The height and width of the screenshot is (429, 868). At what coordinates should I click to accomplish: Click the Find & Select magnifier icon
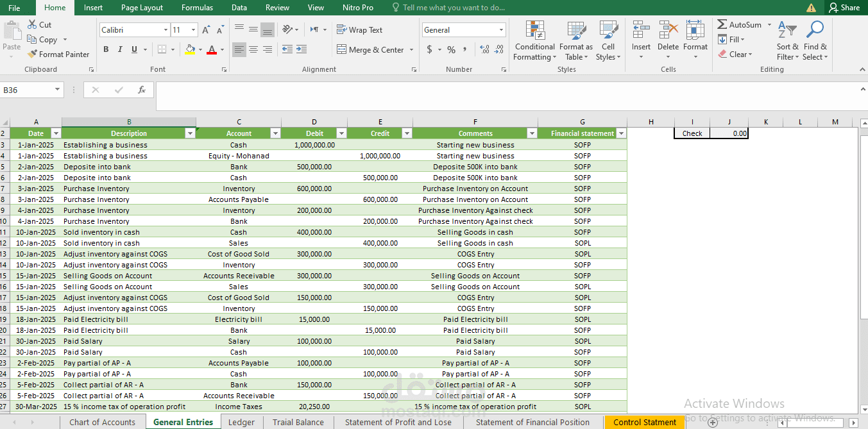coord(815,30)
